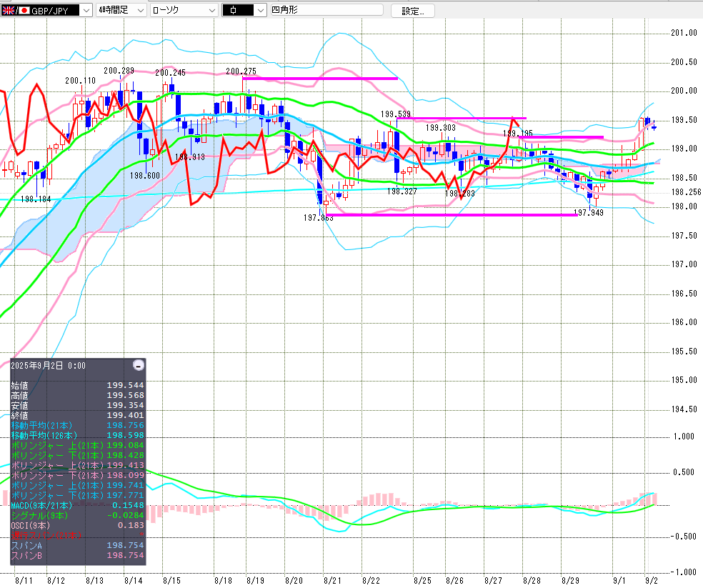The height and width of the screenshot is (588, 703).
Task: Click the 199.539 price label
Action: (396, 114)
